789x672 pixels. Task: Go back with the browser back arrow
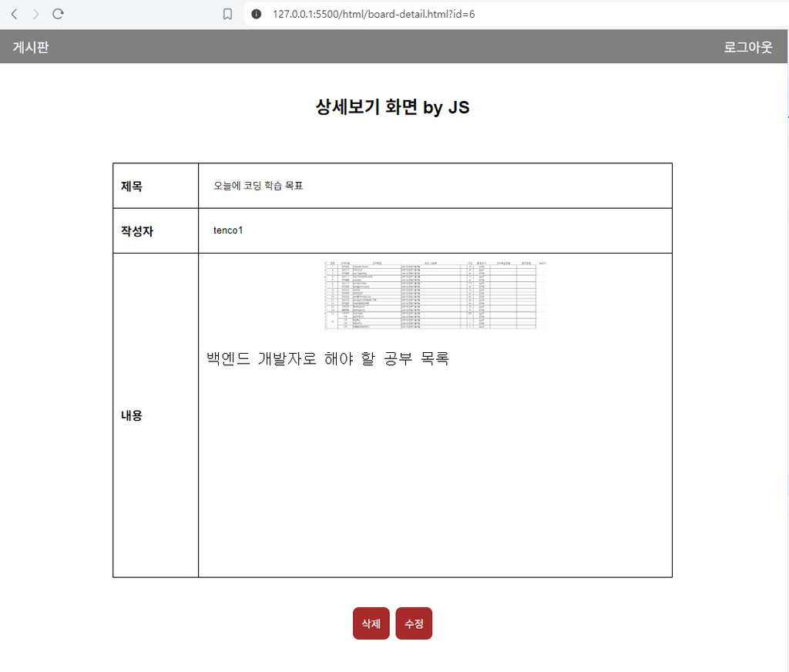tap(15, 14)
